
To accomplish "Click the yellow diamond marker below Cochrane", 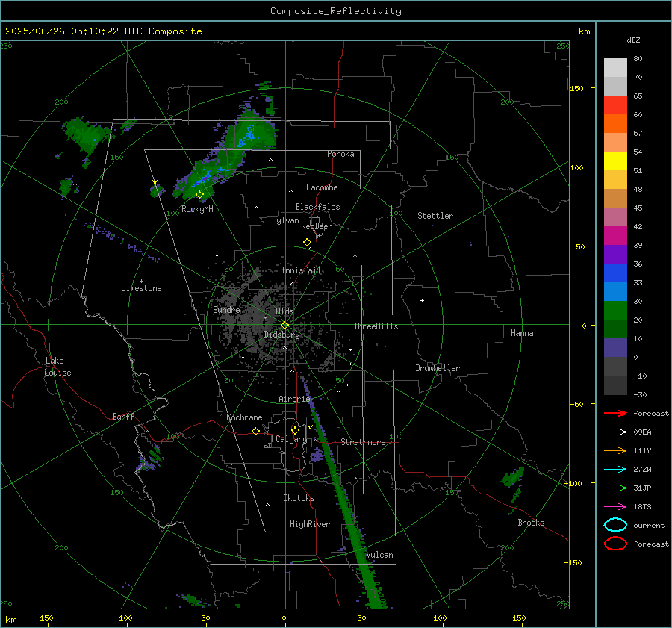I will 256,431.
